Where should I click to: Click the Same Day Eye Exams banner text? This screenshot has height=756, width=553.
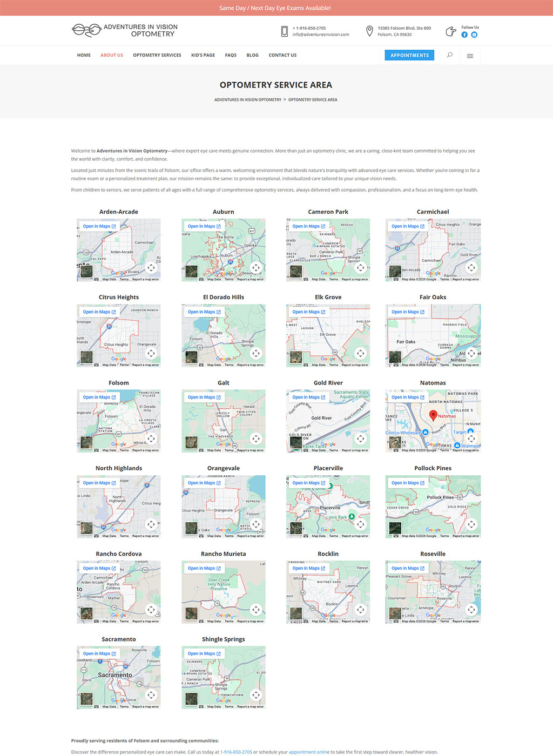(275, 8)
